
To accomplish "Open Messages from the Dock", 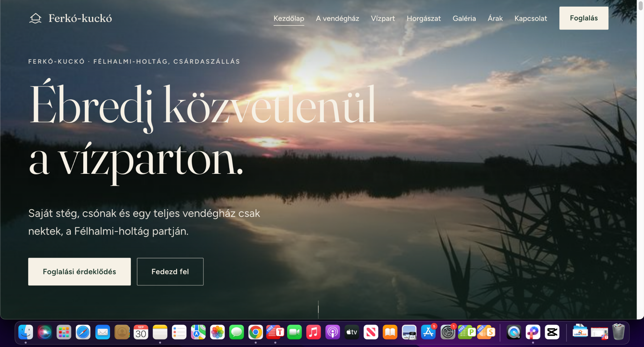I will coord(236,332).
